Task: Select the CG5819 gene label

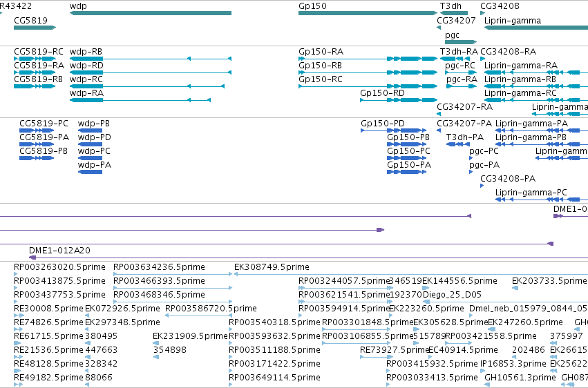Action: point(31,20)
